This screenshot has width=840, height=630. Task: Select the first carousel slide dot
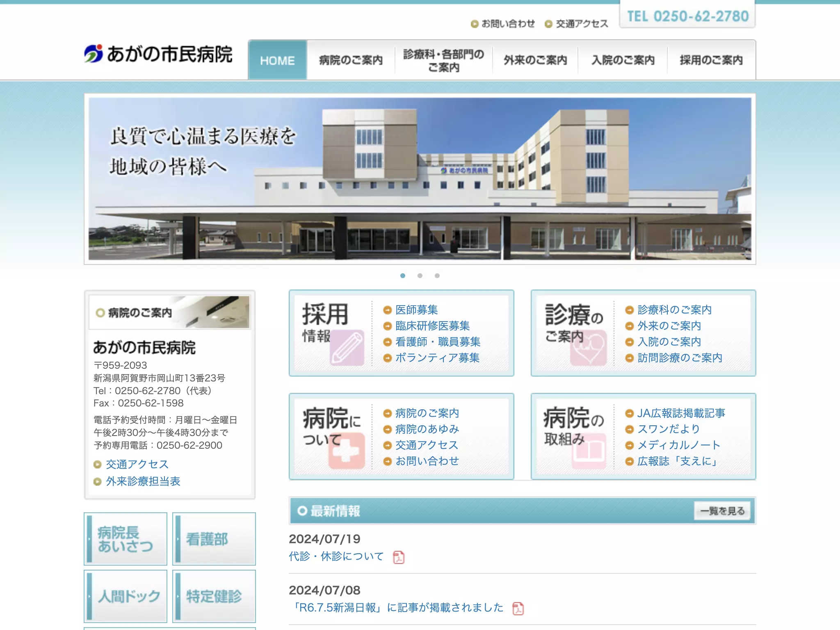(x=403, y=276)
